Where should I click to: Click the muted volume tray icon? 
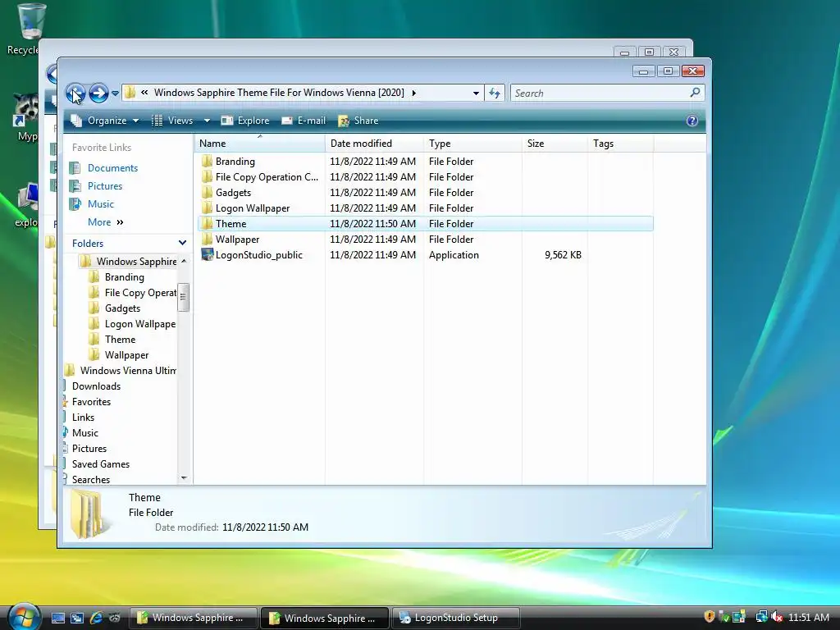pos(777,617)
